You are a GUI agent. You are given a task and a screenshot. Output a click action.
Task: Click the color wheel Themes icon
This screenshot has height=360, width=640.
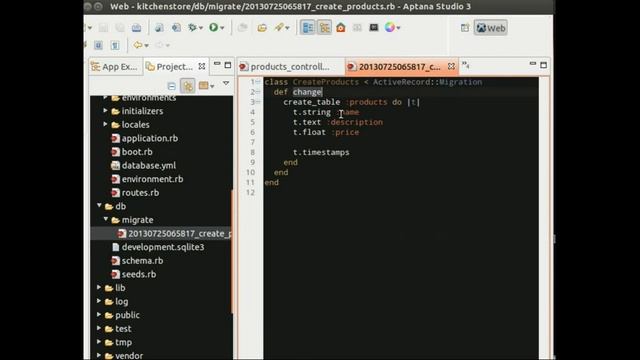(390, 27)
